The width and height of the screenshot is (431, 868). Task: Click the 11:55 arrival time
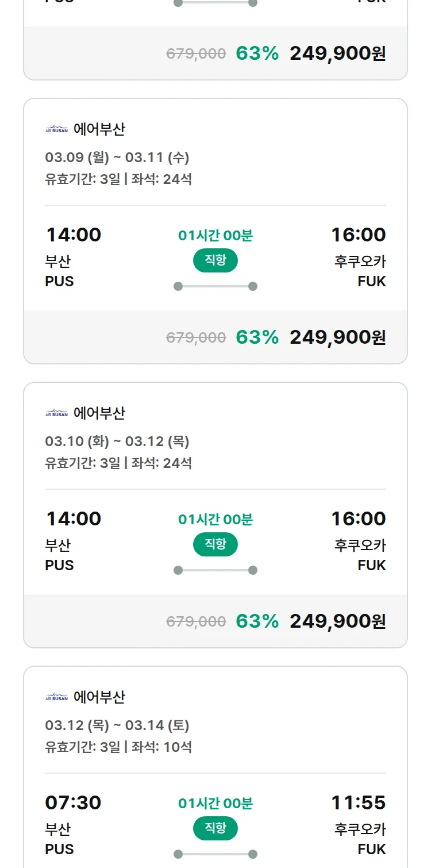tap(358, 802)
